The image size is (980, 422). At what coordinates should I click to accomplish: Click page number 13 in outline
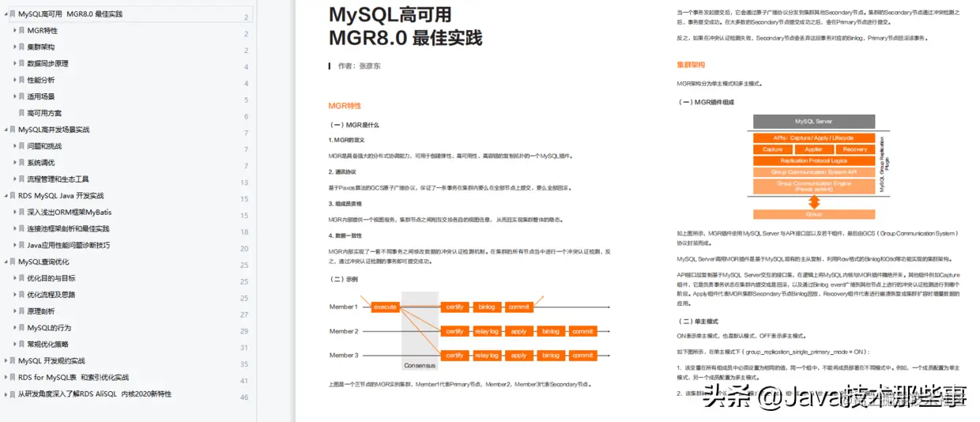pos(244,183)
